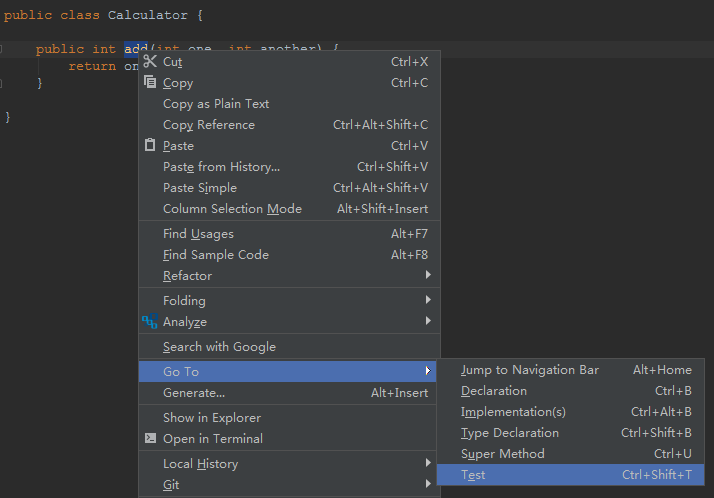Expand the Refactor submenu arrow

coord(428,274)
